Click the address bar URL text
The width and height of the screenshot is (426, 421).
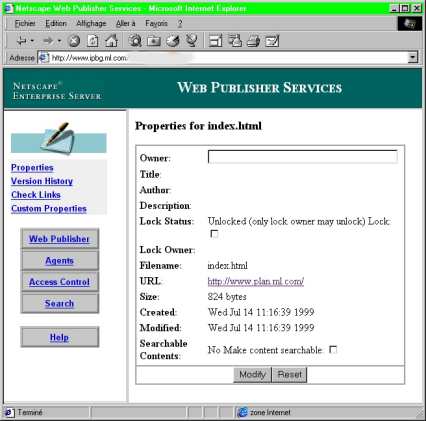[89, 58]
